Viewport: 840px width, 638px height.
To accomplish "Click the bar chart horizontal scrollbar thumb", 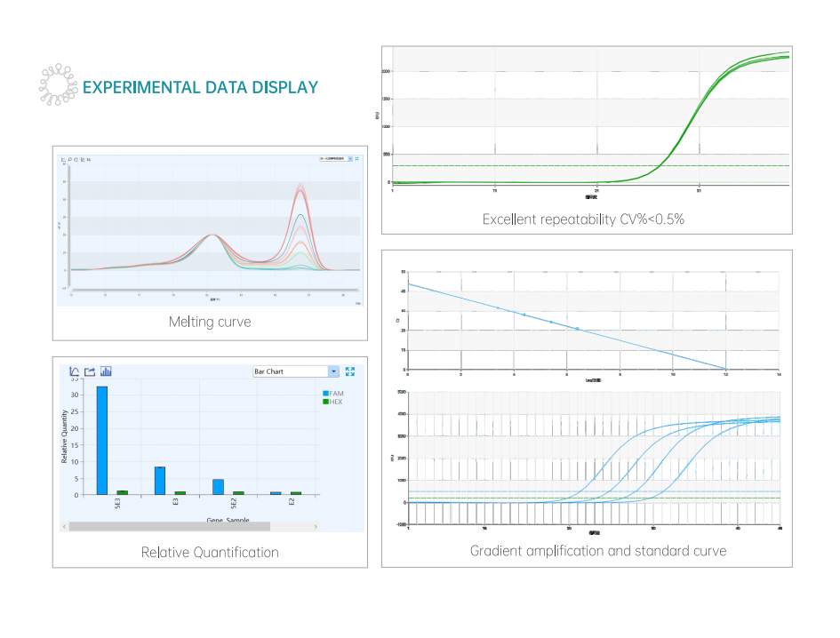I will [x=169, y=527].
